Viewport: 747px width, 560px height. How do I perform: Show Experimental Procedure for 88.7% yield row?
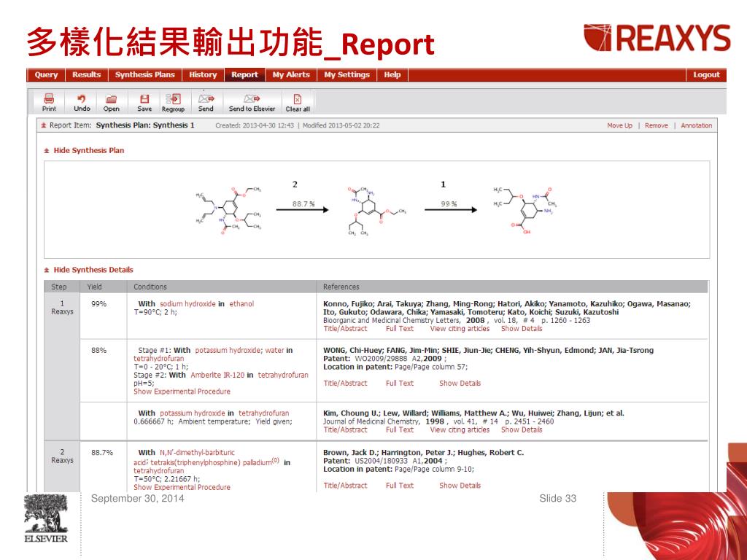(x=182, y=487)
